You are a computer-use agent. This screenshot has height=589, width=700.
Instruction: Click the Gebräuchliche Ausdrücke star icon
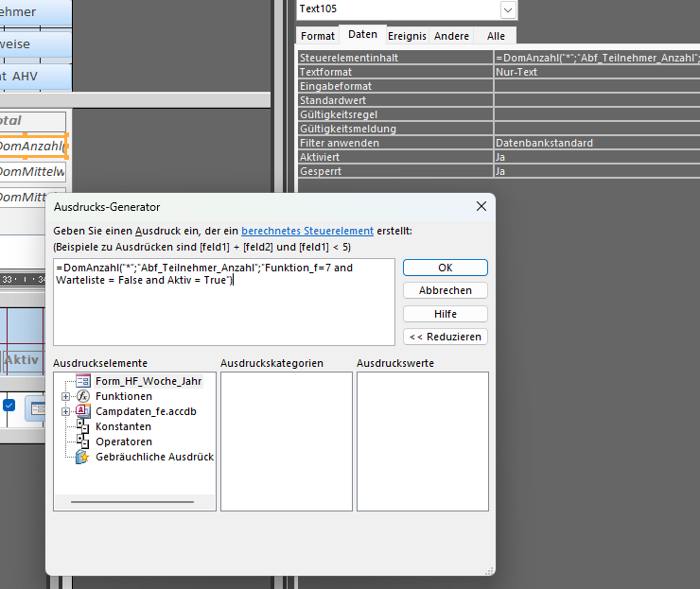pos(82,457)
